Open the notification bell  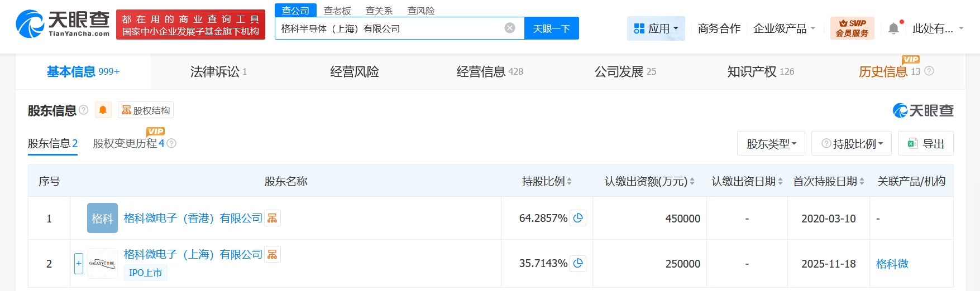pyautogui.click(x=893, y=28)
